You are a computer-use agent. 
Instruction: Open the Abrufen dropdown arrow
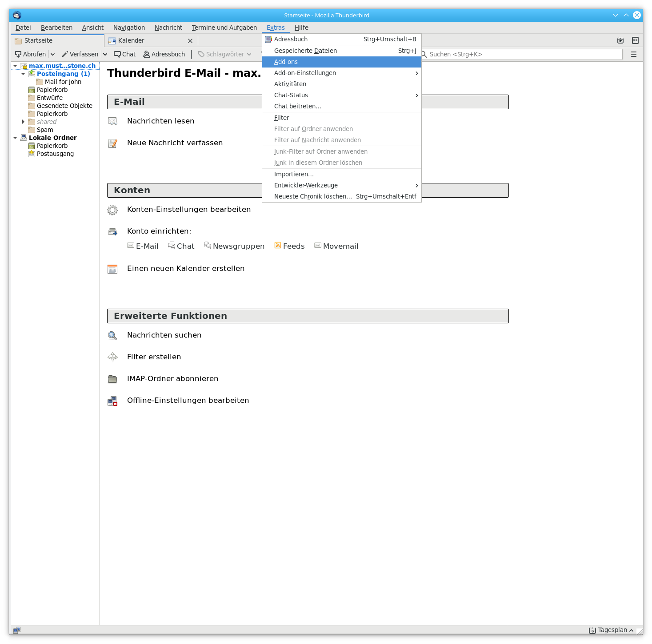coord(52,54)
